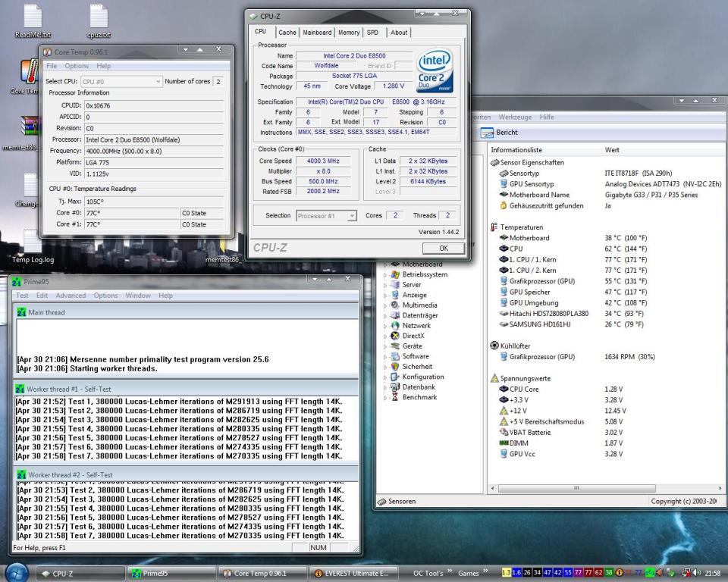This screenshot has width=728, height=582.
Task: Switch to EVEREST Ultimate taskbar button
Action: click(354, 574)
